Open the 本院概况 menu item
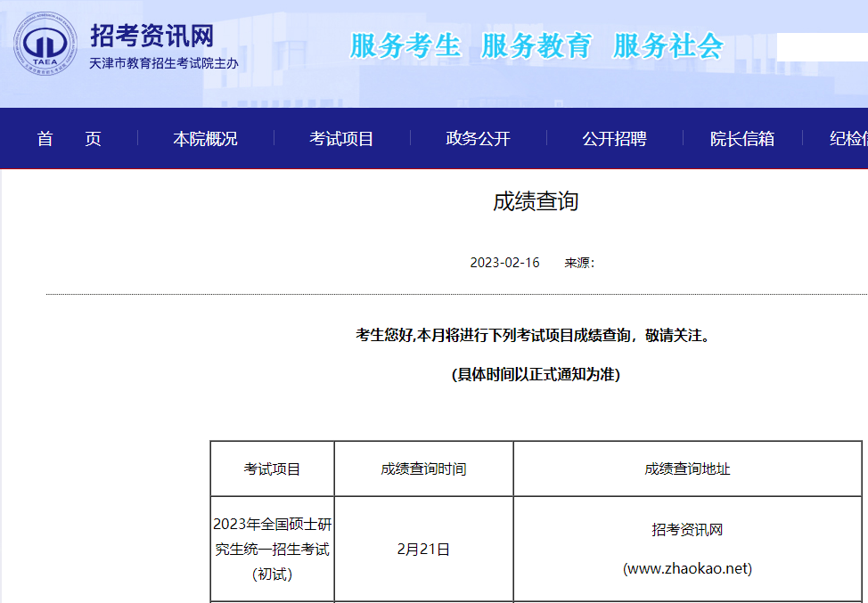Viewport: 868px width, 603px height. (x=205, y=138)
